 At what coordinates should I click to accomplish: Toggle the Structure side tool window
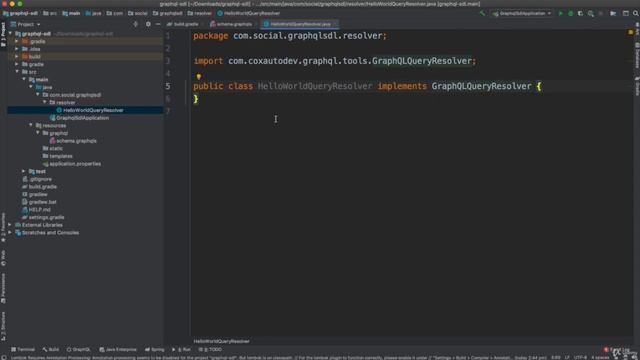click(x=3, y=326)
